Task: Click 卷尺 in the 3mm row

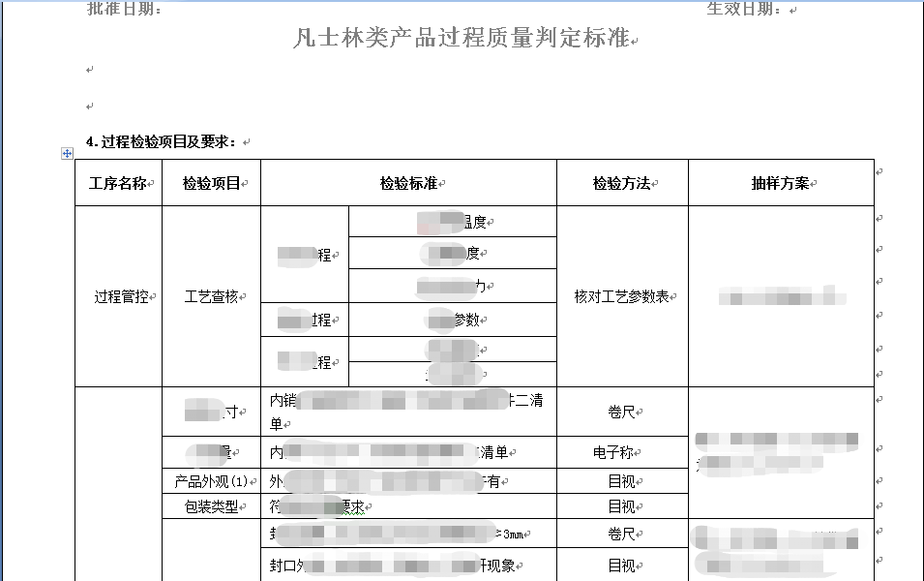Action: 622,534
